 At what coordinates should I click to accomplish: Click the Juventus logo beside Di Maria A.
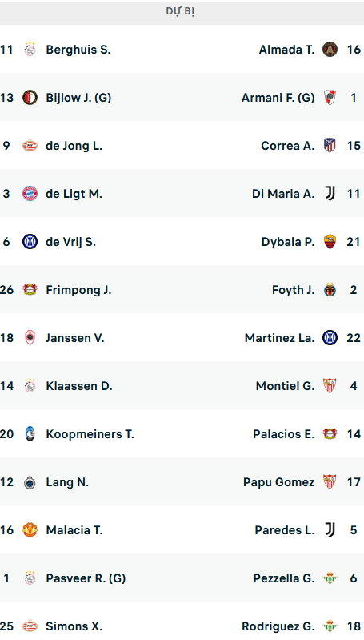[x=330, y=194]
